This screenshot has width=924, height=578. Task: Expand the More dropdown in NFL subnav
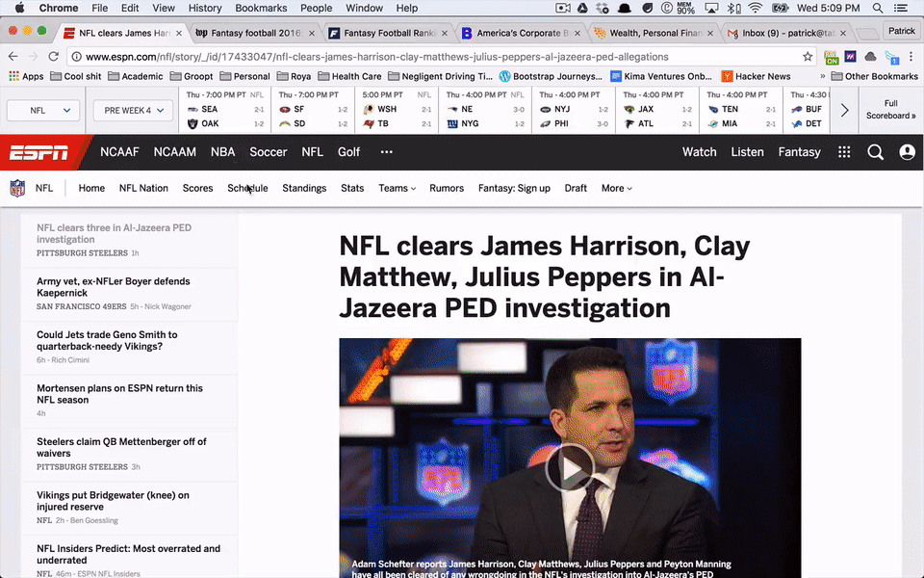click(616, 188)
